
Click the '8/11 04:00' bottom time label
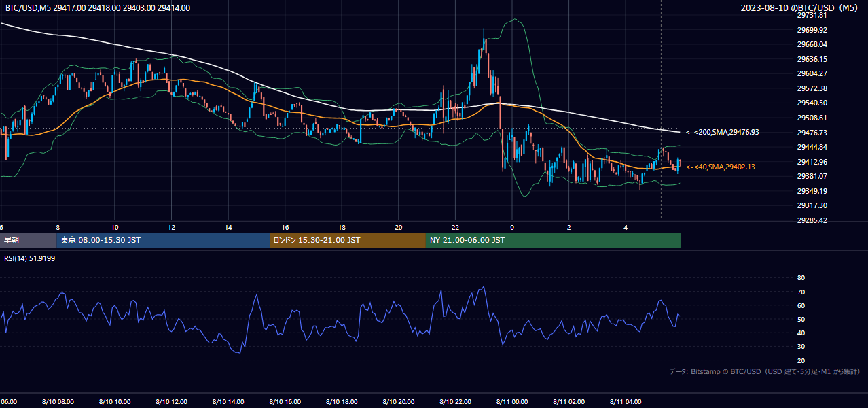(626, 402)
